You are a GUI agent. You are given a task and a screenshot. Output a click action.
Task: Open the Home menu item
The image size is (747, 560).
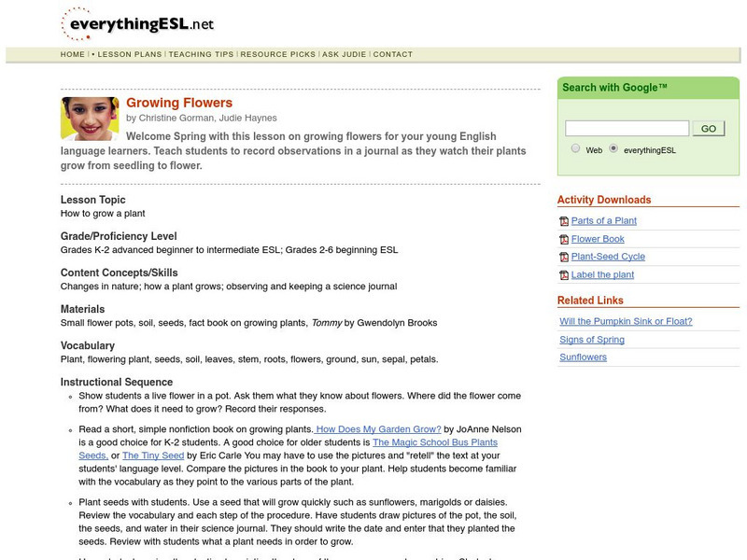coord(73,54)
